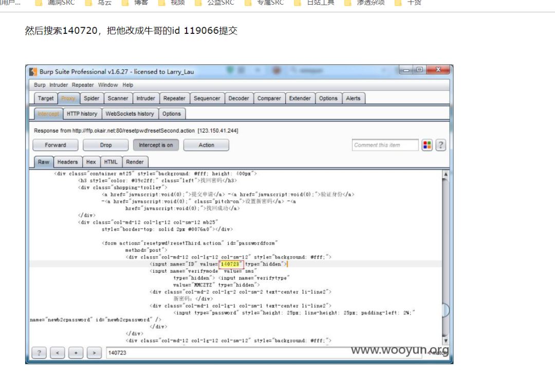Image resolution: width=555 pixels, height=392 pixels.
Task: Show the HTML response view
Action: 111,162
